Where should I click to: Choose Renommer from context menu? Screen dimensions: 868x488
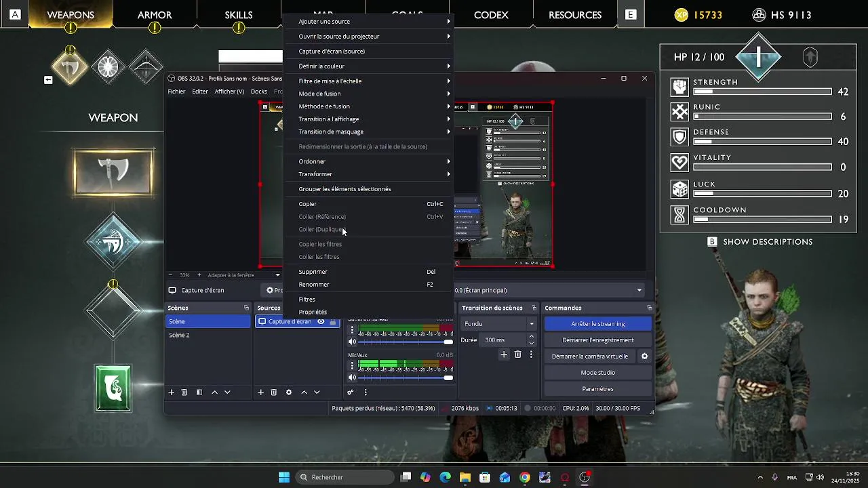click(x=369, y=285)
